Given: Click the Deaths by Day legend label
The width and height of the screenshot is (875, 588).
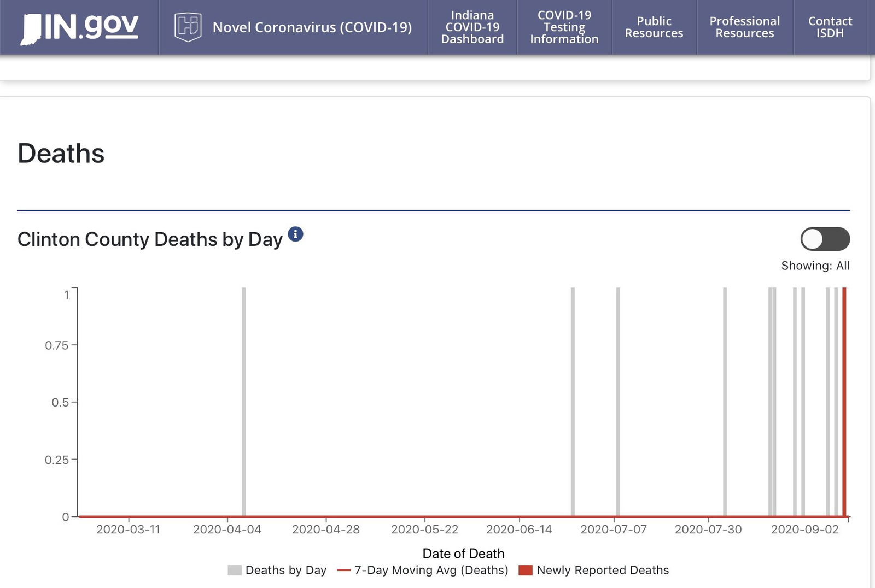Looking at the screenshot, I should [285, 570].
